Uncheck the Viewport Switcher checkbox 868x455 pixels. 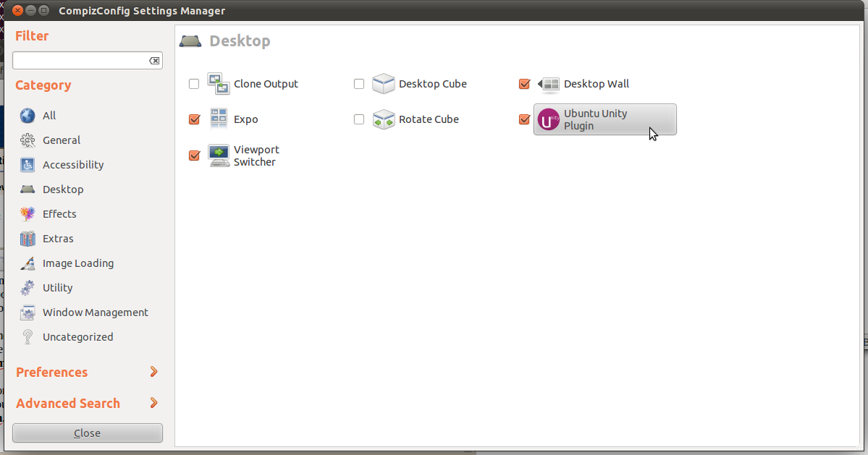point(194,156)
